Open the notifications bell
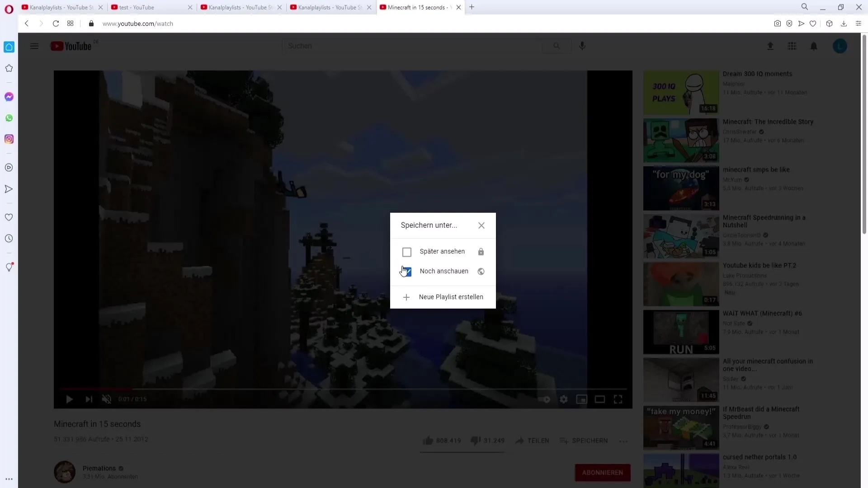The image size is (868, 488). [x=814, y=46]
